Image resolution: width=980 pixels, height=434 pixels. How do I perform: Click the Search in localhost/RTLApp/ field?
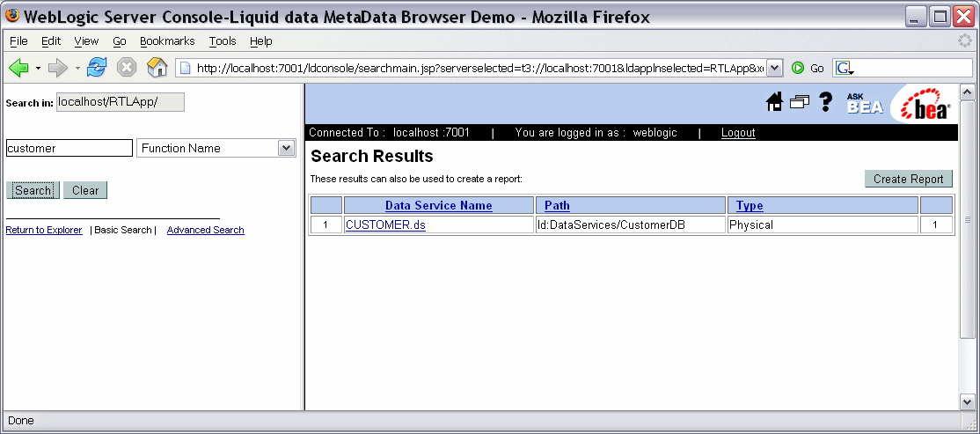[x=121, y=103]
